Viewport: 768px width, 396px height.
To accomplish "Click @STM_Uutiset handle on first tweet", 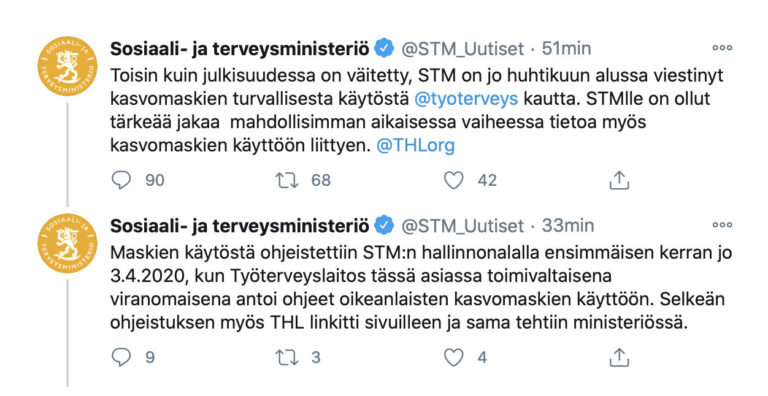I will tap(463, 49).
